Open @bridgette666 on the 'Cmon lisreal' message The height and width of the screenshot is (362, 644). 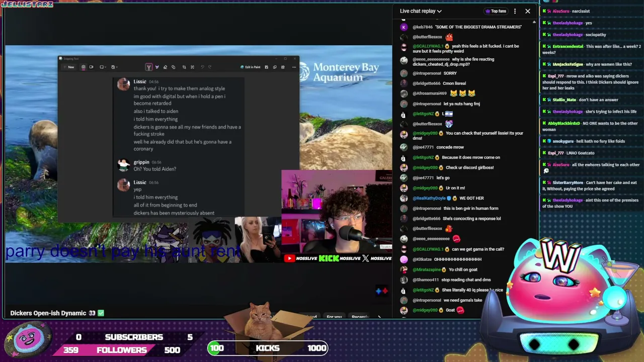click(427, 83)
